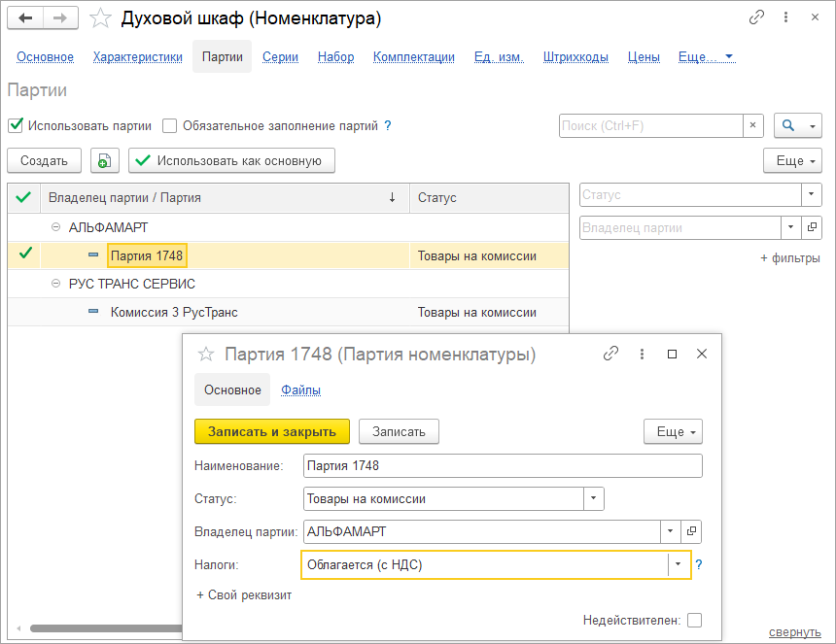Viewport: 836px width, 644px height.
Task: Click Товары на комиссии cell for Партия 1748
Action: tap(489, 255)
